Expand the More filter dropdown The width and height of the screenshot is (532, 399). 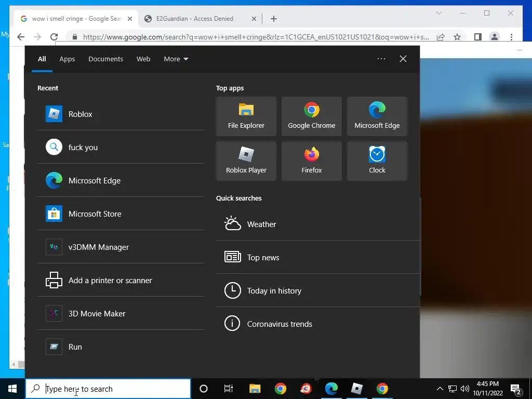click(x=176, y=59)
